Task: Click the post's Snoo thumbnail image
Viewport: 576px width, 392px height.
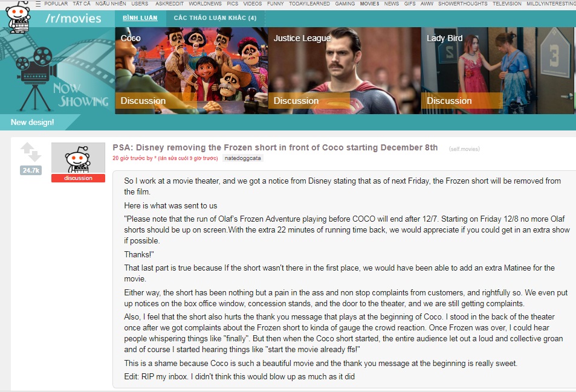Action: [78, 158]
